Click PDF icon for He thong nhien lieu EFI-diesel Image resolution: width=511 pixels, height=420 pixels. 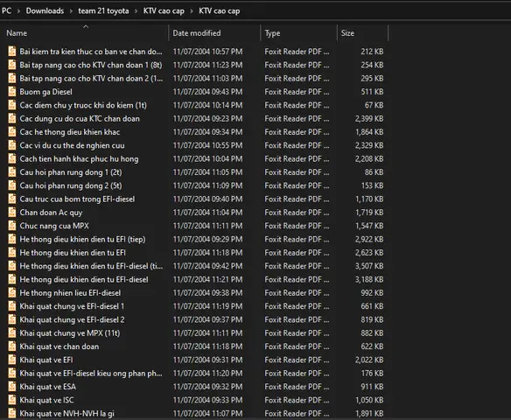pyautogui.click(x=12, y=293)
